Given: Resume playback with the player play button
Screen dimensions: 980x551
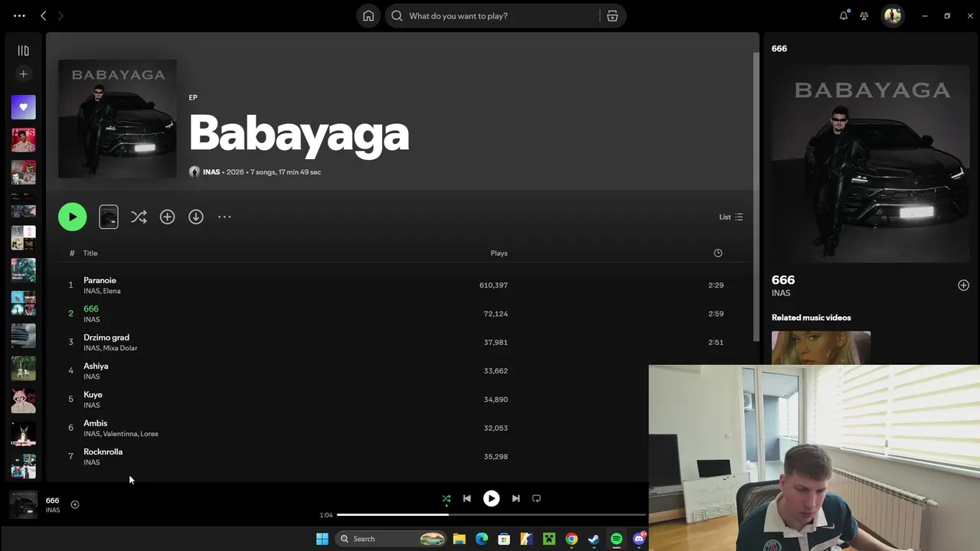Looking at the screenshot, I should tap(492, 498).
